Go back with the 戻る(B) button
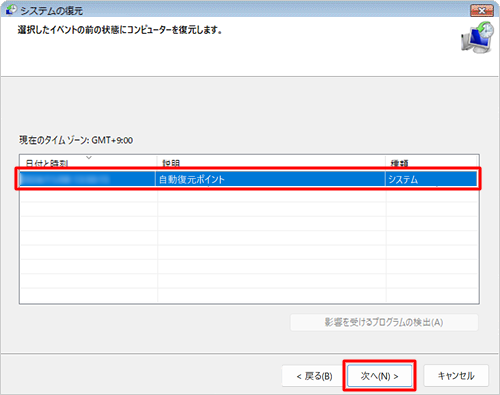The width and height of the screenshot is (500, 395). click(x=314, y=376)
